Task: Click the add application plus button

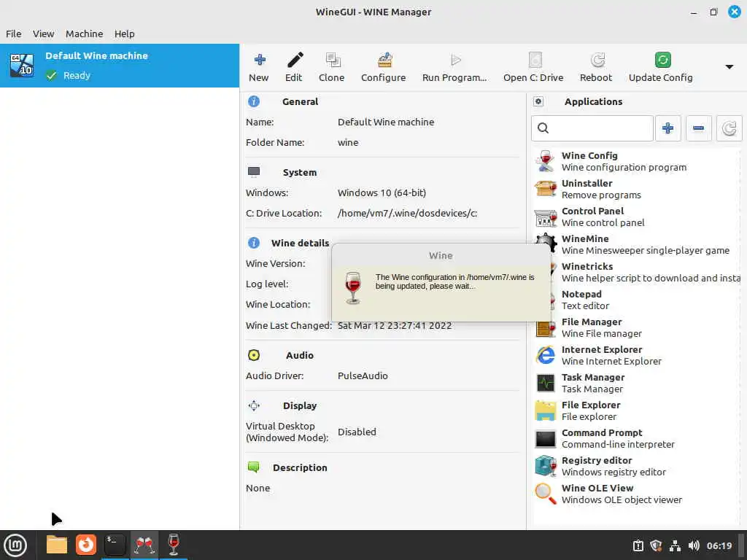Action: [668, 128]
